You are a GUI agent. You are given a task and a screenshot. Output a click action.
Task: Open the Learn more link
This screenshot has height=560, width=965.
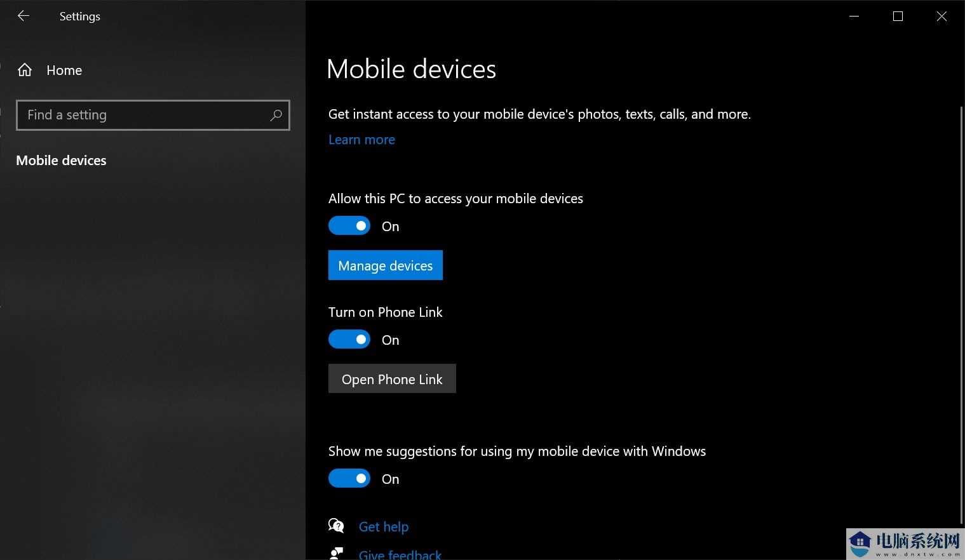[x=361, y=140]
